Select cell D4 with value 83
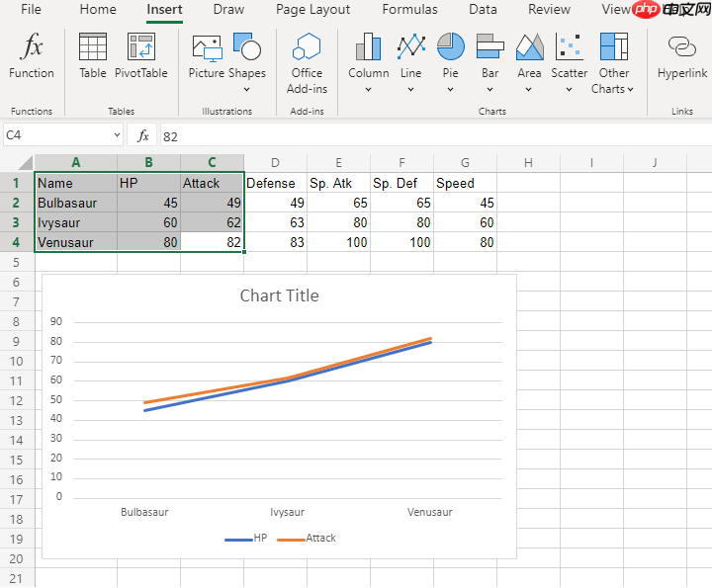The height and width of the screenshot is (588, 712). click(x=275, y=242)
